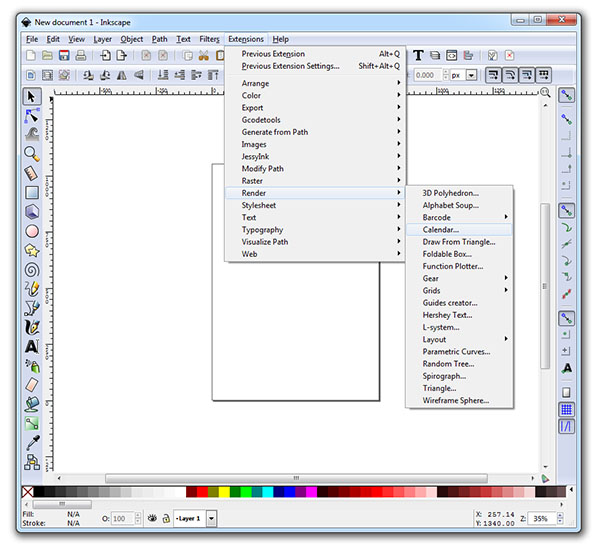The image size is (600, 552).
Task: Toggle snap to grid button
Action: click(566, 410)
